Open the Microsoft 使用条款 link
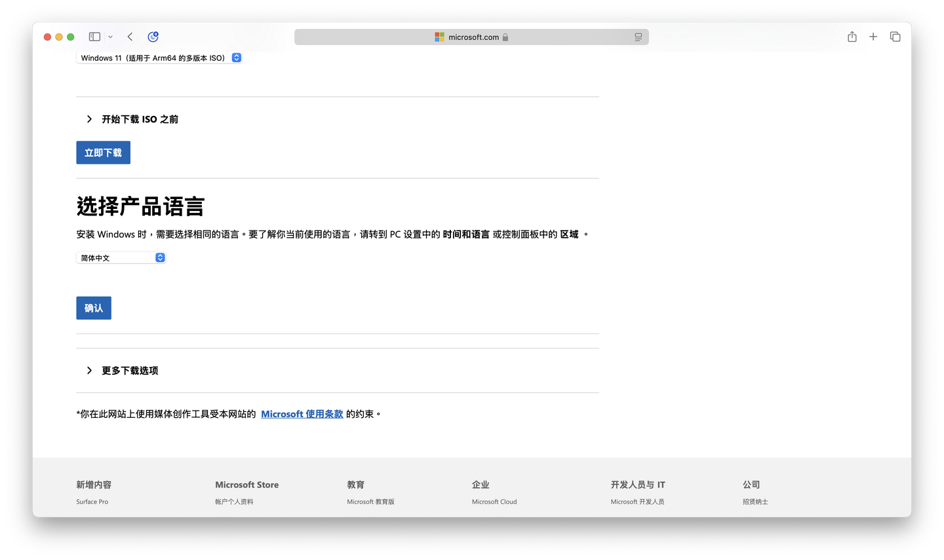The image size is (944, 560). (302, 414)
